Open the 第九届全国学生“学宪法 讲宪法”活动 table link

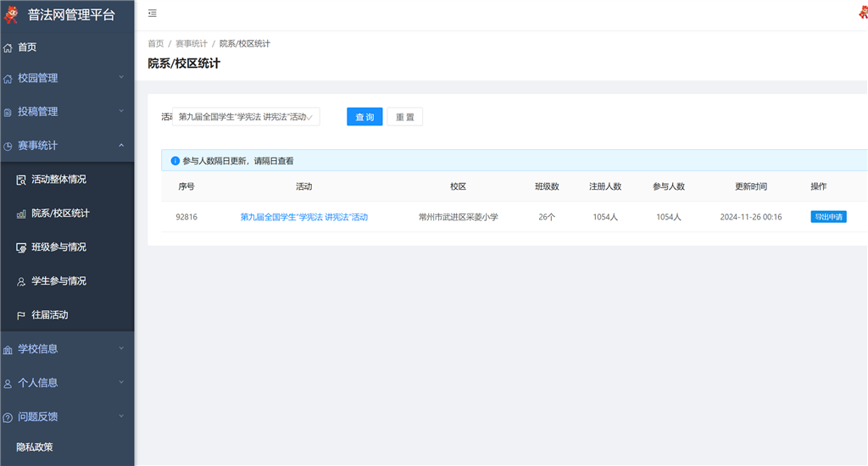(303, 217)
